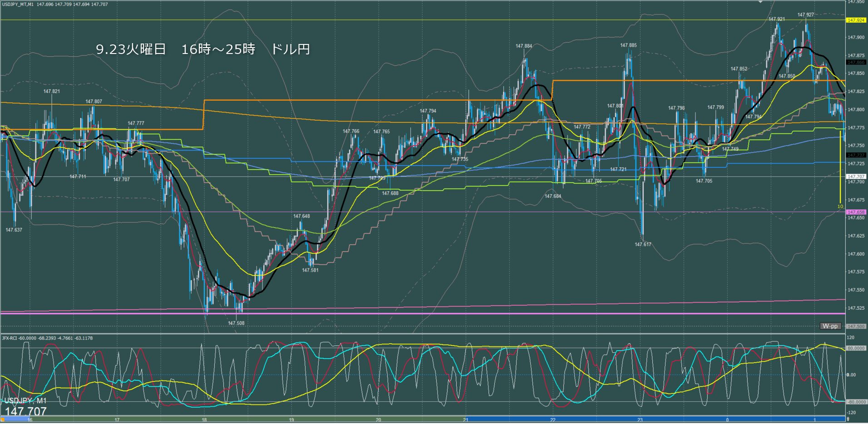Select the -80.0000 RCI level tag
Viewport: 868px width, 424px height.
point(856,402)
